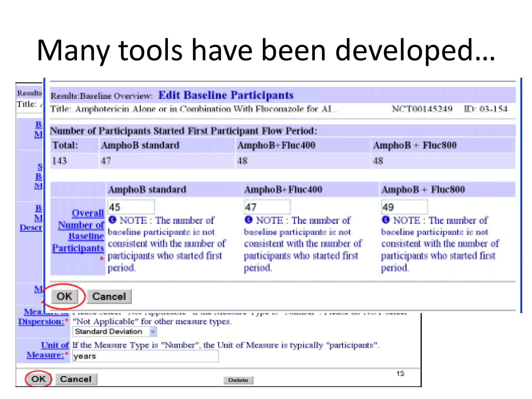Open the Standard Deviation dropdown
The image size is (532, 399).
pyautogui.click(x=115, y=331)
